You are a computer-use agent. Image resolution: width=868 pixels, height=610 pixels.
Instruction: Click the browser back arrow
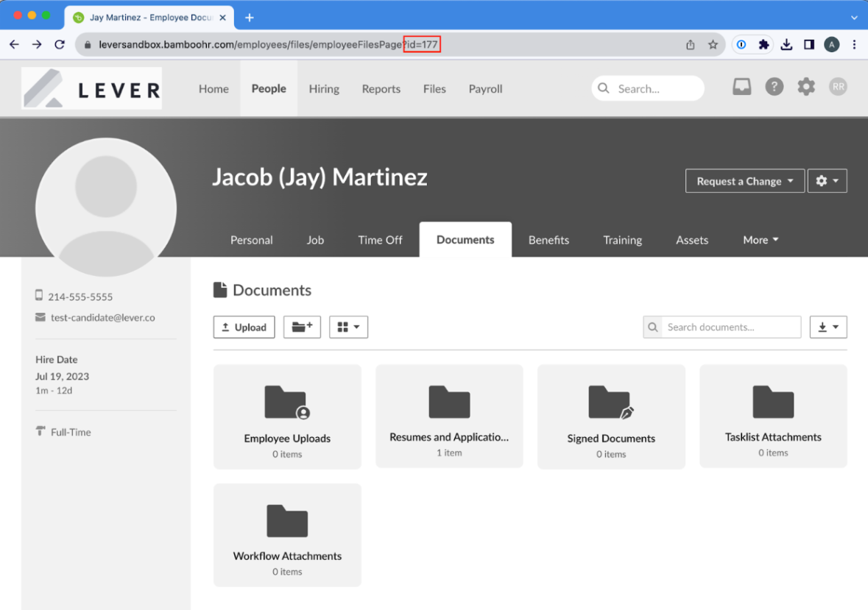tap(15, 45)
